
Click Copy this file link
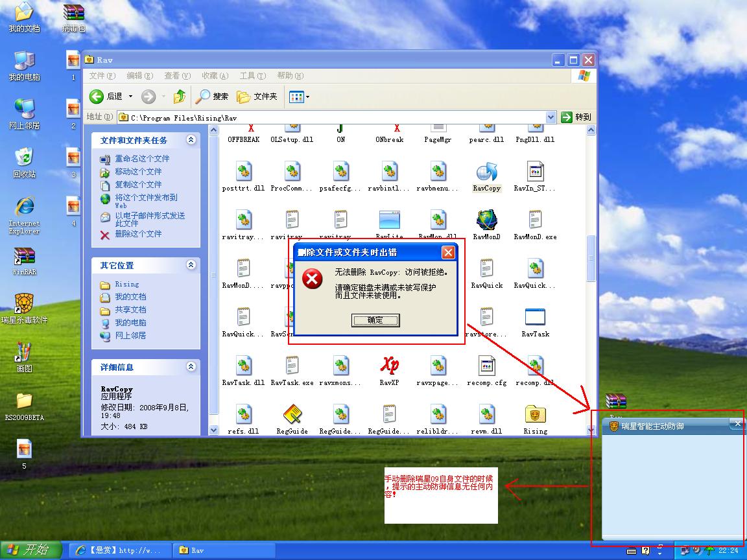point(138,185)
